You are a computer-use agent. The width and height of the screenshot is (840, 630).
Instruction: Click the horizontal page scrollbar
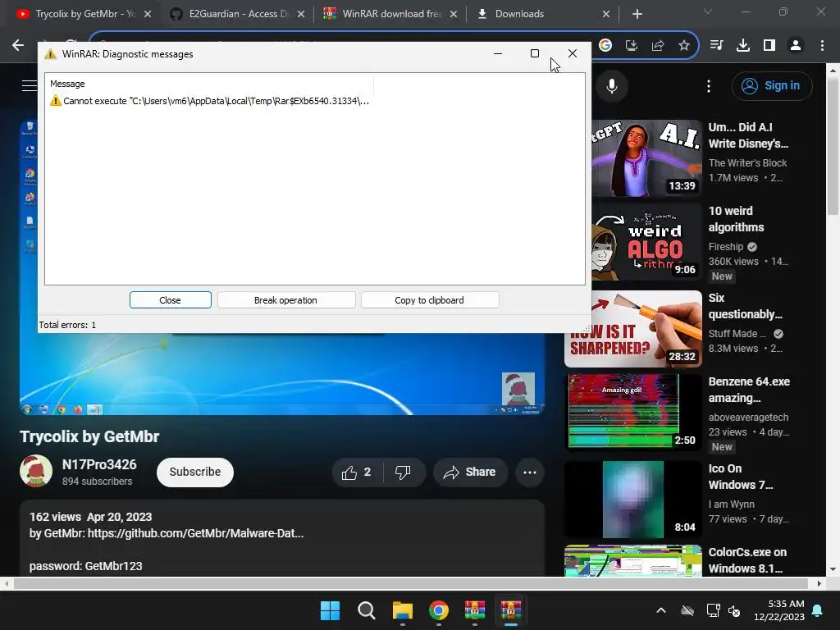tap(412, 583)
